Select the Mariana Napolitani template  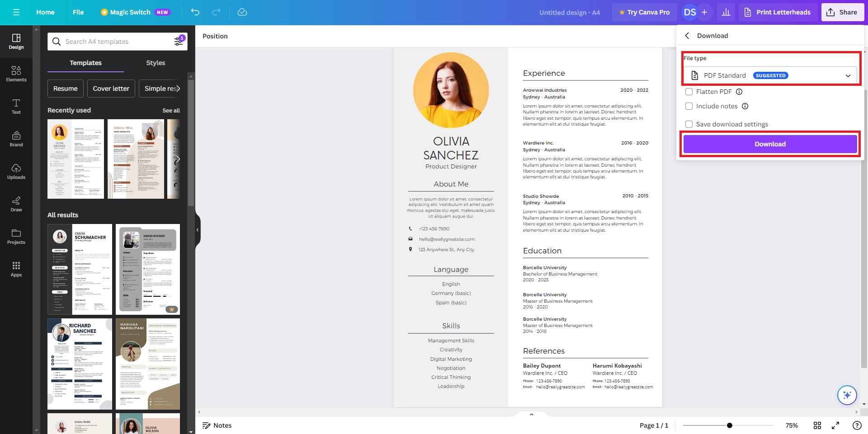click(148, 364)
